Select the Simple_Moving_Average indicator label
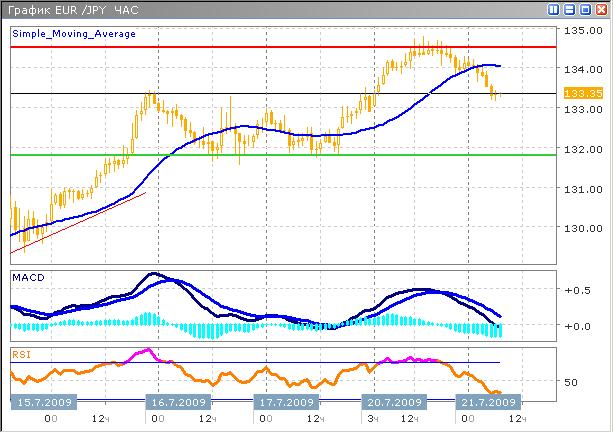The height and width of the screenshot is (432, 613). click(73, 34)
